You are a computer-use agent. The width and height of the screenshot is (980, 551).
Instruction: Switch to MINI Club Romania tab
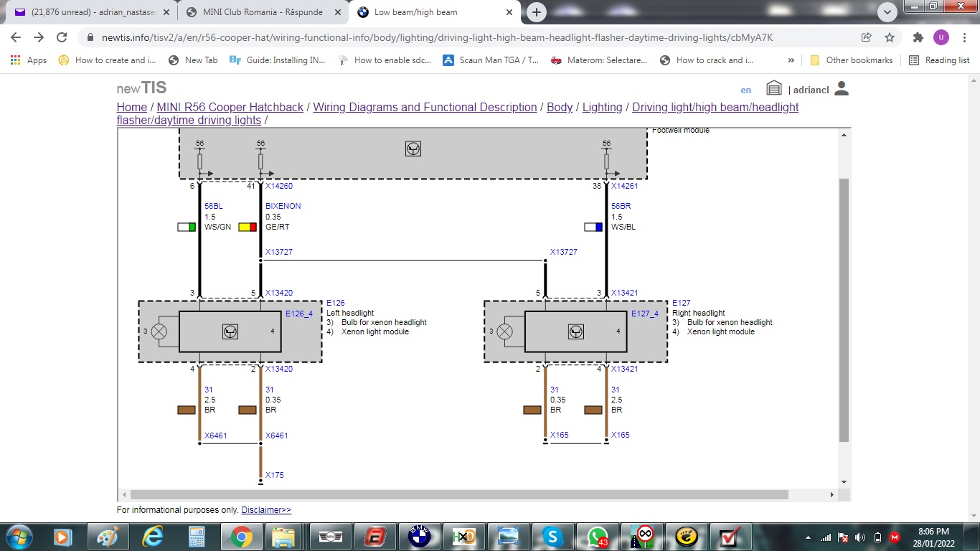pyautogui.click(x=262, y=12)
